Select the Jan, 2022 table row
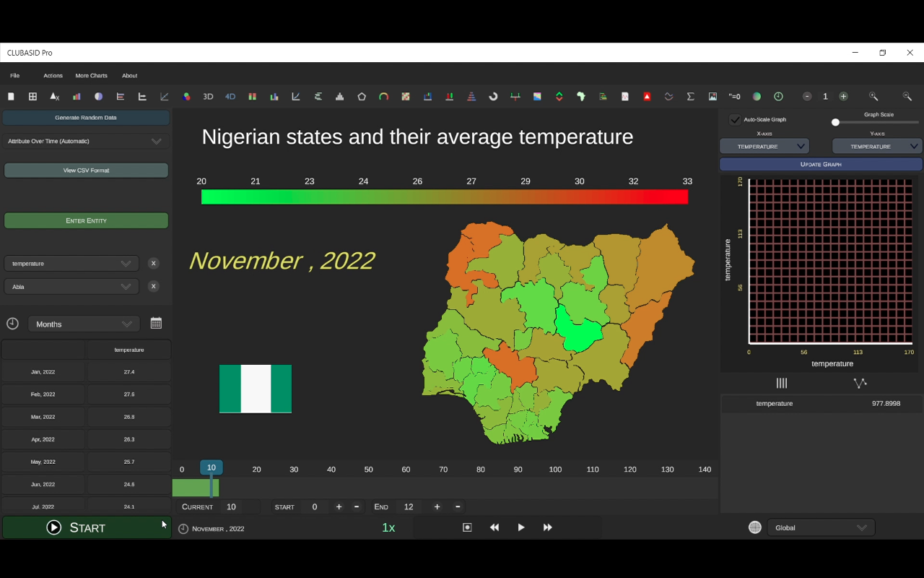Image resolution: width=924 pixels, height=578 pixels. pyautogui.click(x=86, y=371)
